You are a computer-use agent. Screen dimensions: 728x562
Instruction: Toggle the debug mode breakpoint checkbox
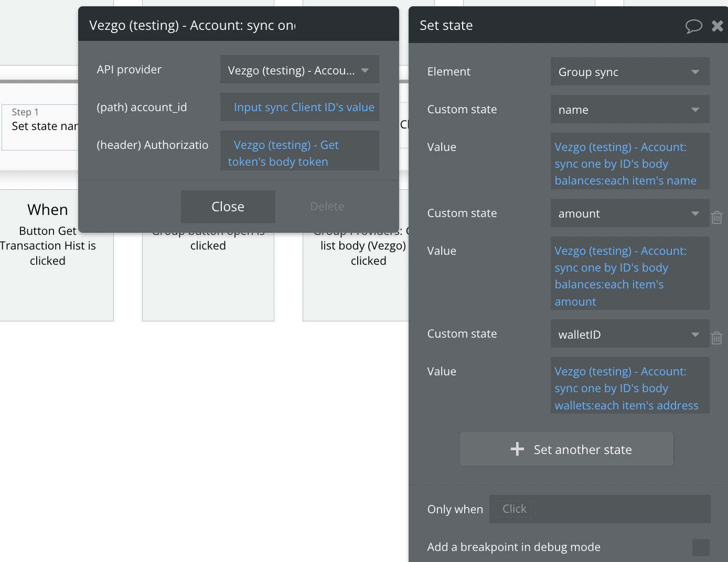tap(700, 547)
